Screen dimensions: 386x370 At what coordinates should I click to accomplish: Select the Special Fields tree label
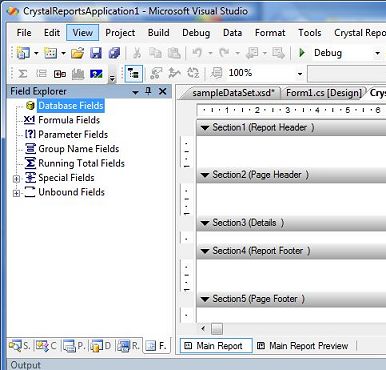(x=66, y=178)
